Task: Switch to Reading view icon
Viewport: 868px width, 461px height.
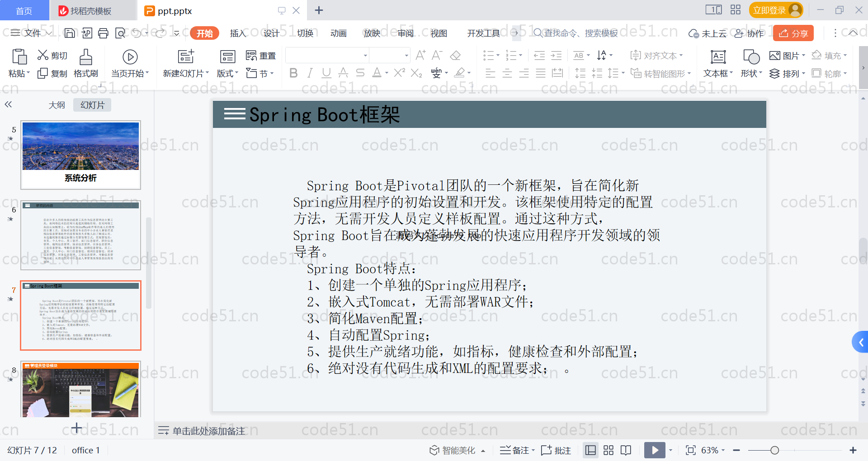Action: (x=626, y=450)
